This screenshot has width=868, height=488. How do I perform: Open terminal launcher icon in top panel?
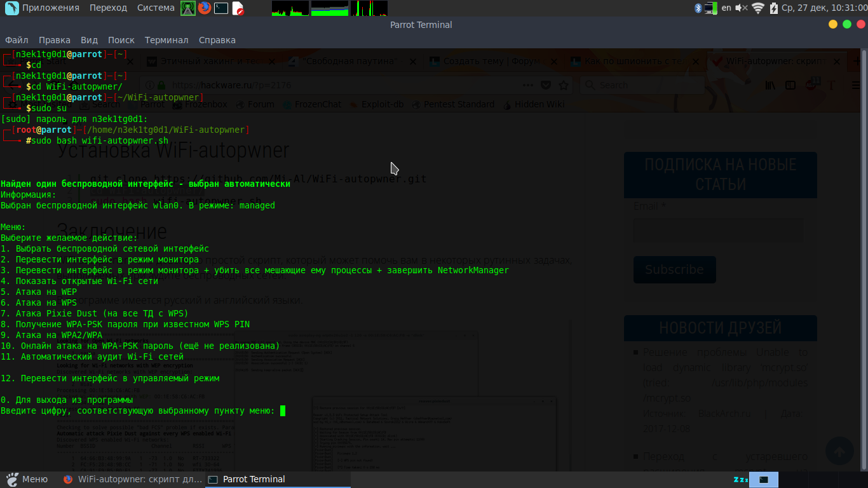(220, 8)
